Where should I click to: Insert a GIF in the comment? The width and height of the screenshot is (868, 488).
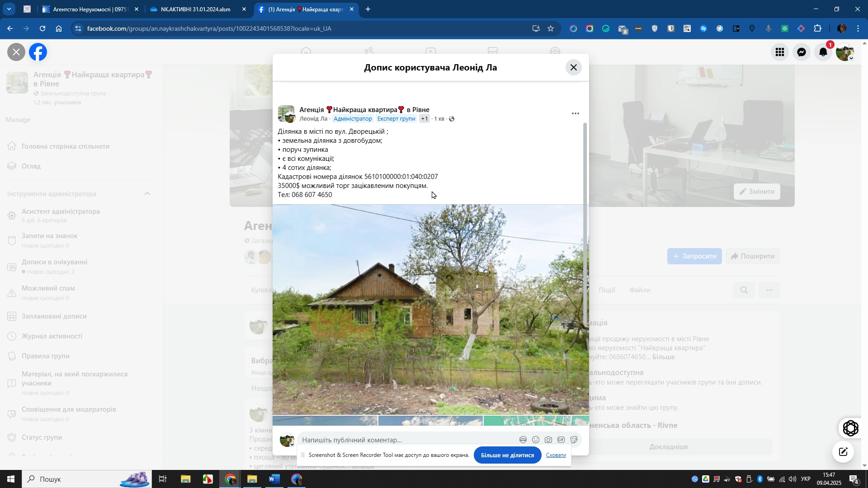click(x=561, y=440)
